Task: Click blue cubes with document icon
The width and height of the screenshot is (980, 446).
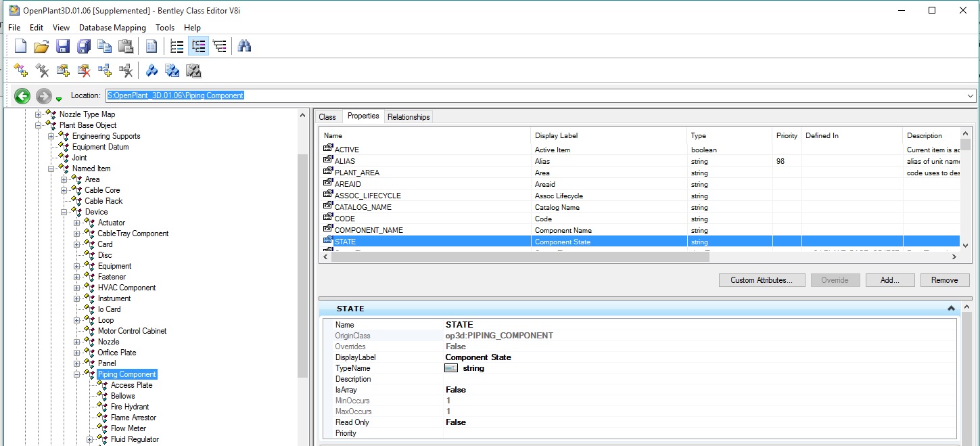Action: [x=172, y=70]
